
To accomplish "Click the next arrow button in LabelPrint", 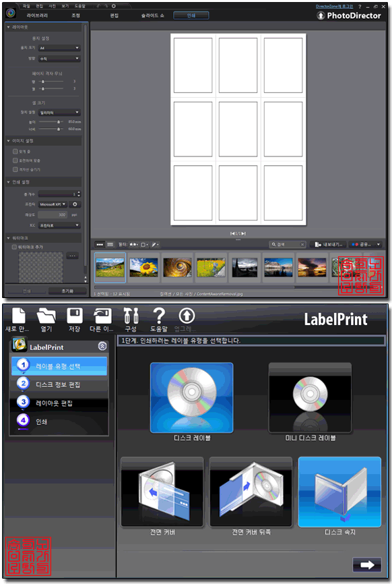I will (x=366, y=564).
